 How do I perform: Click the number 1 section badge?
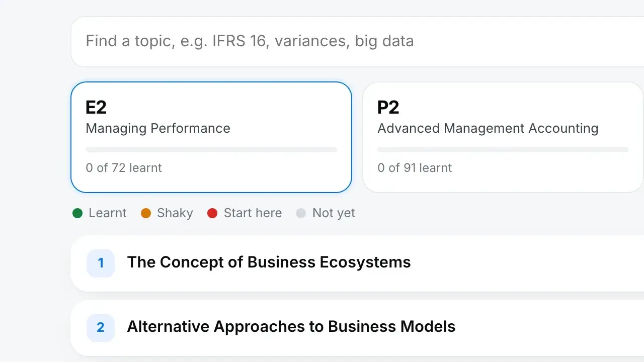(x=101, y=263)
